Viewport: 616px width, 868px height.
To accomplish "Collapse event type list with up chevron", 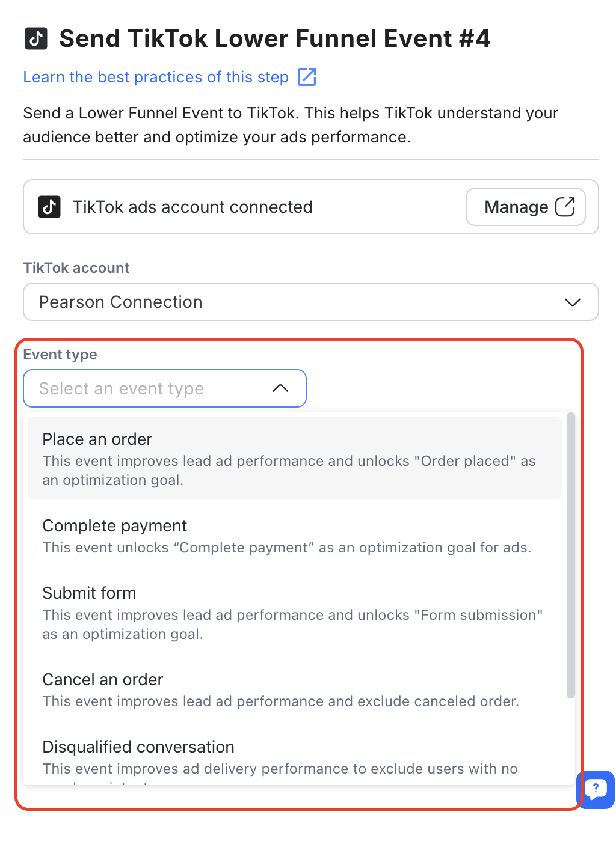I will pos(280,388).
